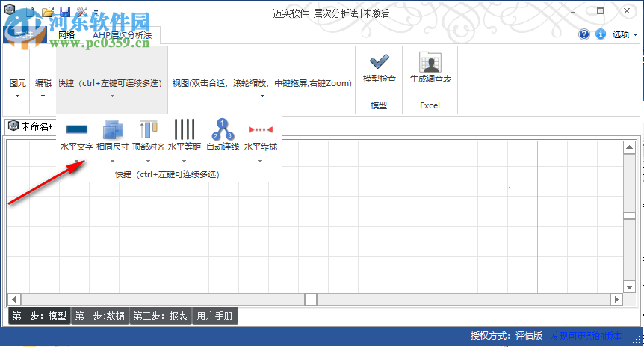This screenshot has height=347, width=644.
Task: Close the 迈实软件 window
Action: [627, 11]
